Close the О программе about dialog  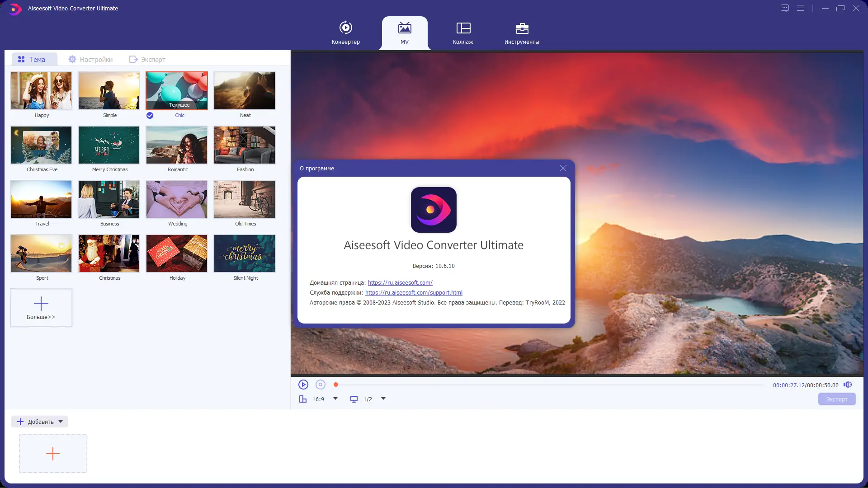pyautogui.click(x=563, y=168)
